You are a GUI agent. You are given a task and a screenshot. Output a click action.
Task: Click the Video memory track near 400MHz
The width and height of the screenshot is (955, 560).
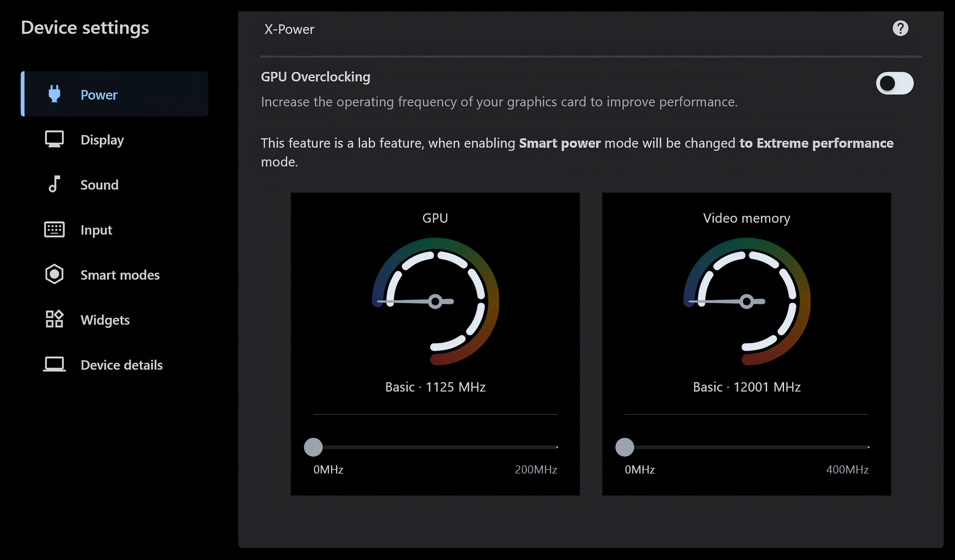[x=865, y=448]
